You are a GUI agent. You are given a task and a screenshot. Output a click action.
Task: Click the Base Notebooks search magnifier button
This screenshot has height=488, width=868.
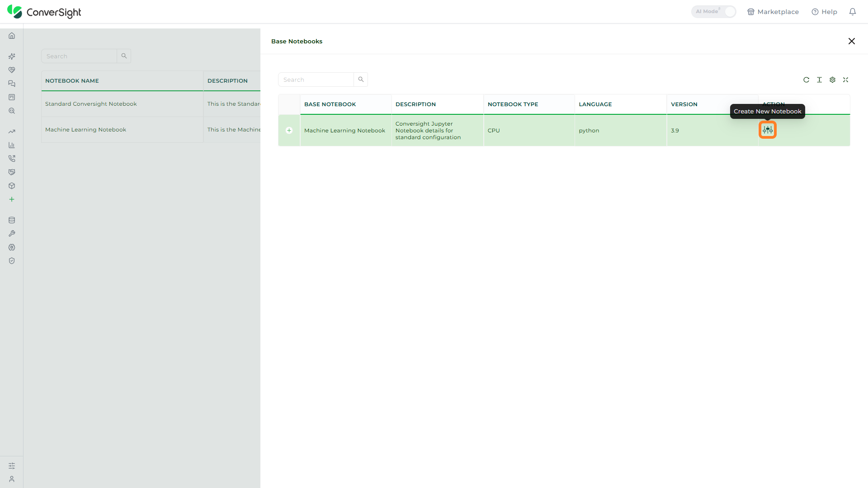pos(361,80)
